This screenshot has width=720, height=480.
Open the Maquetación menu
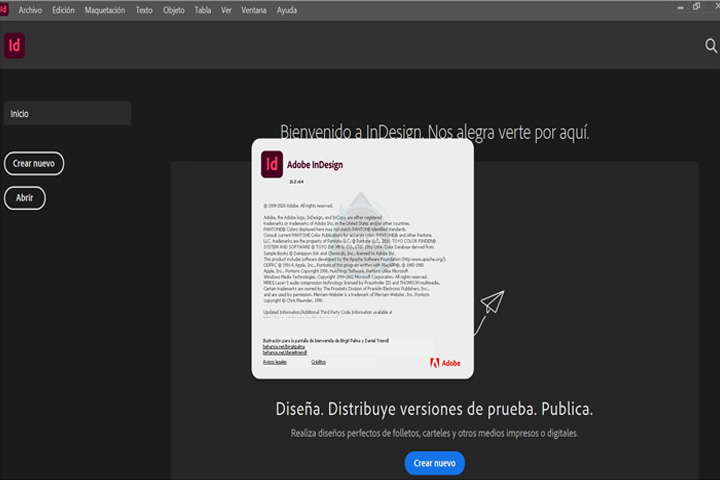(105, 10)
